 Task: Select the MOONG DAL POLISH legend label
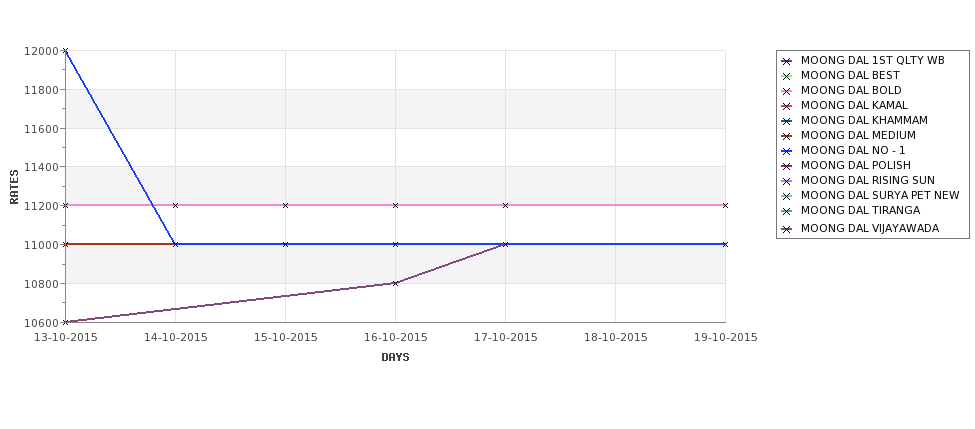tap(856, 165)
